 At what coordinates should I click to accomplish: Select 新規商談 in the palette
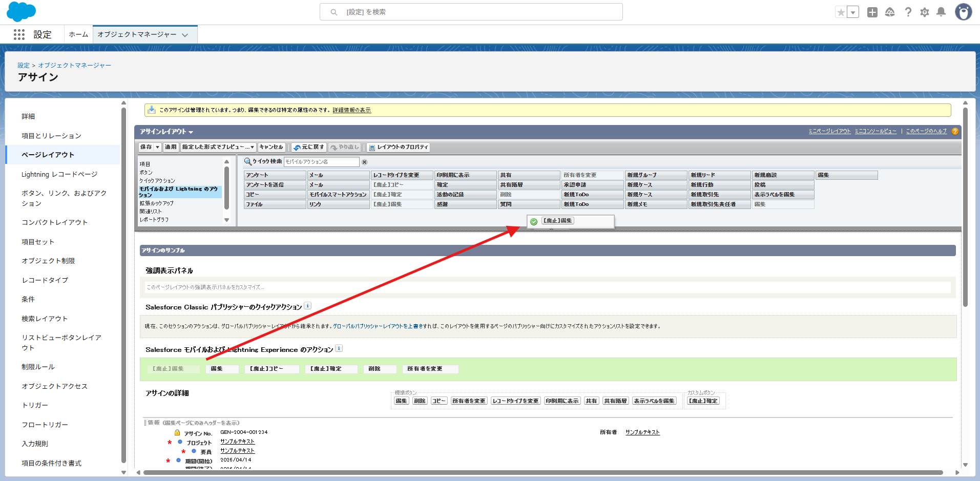pyautogui.click(x=783, y=175)
